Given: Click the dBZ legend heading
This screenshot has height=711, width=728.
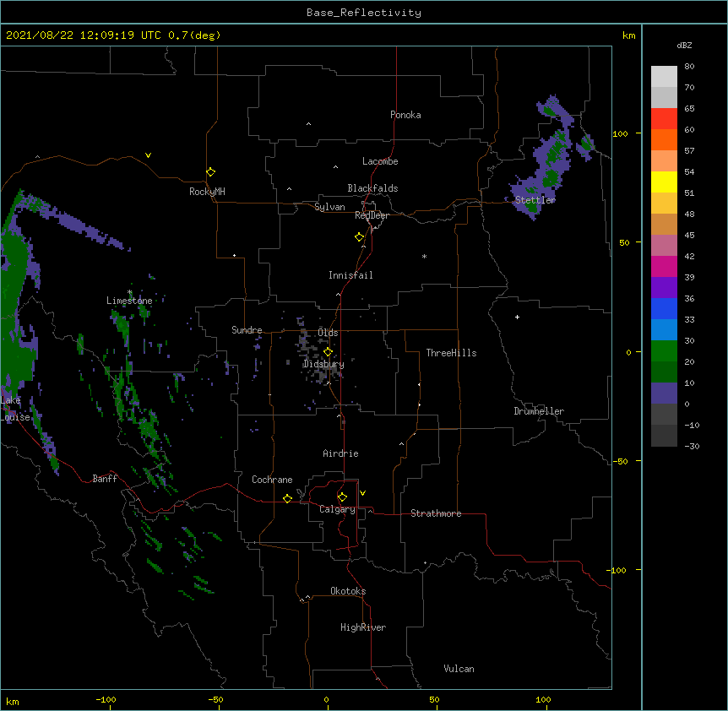Looking at the screenshot, I should pos(684,45).
